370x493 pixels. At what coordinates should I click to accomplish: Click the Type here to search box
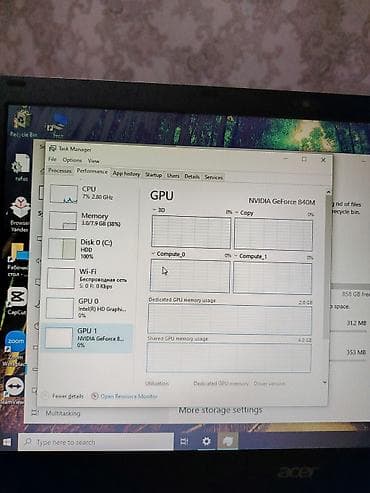point(96,442)
